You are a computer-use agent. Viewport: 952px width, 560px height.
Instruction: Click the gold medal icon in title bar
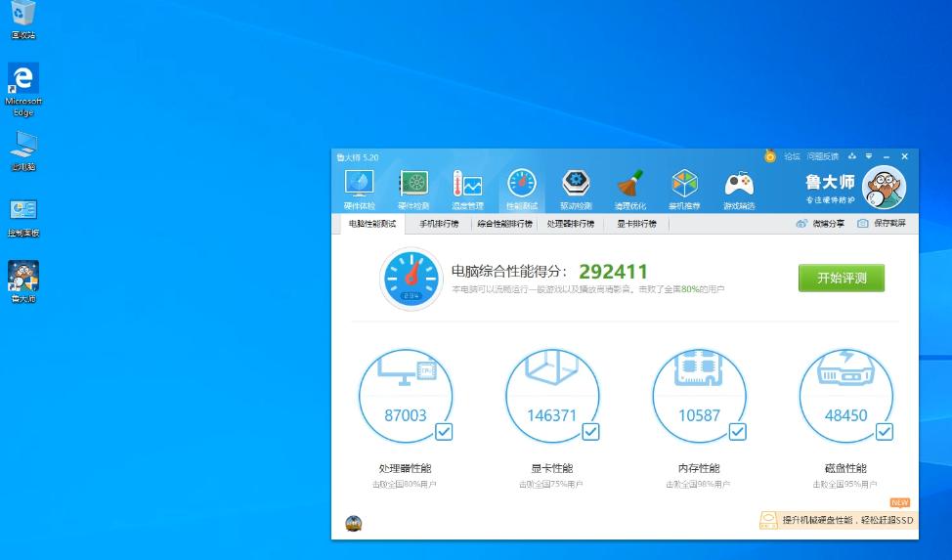point(770,156)
